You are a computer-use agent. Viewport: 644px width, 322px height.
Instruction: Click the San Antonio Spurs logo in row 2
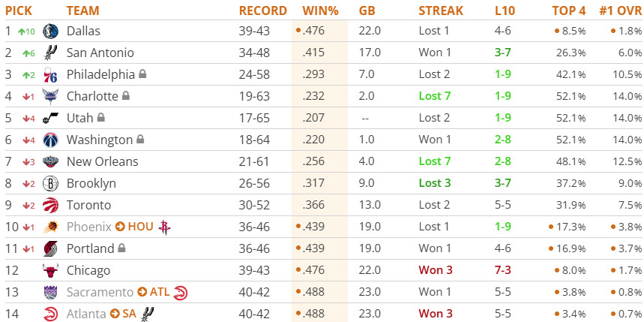[x=50, y=53]
